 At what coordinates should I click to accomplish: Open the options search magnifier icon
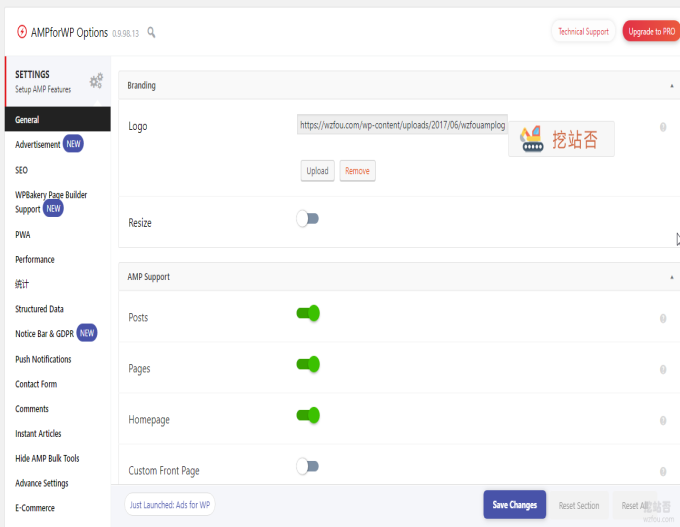pos(151,32)
